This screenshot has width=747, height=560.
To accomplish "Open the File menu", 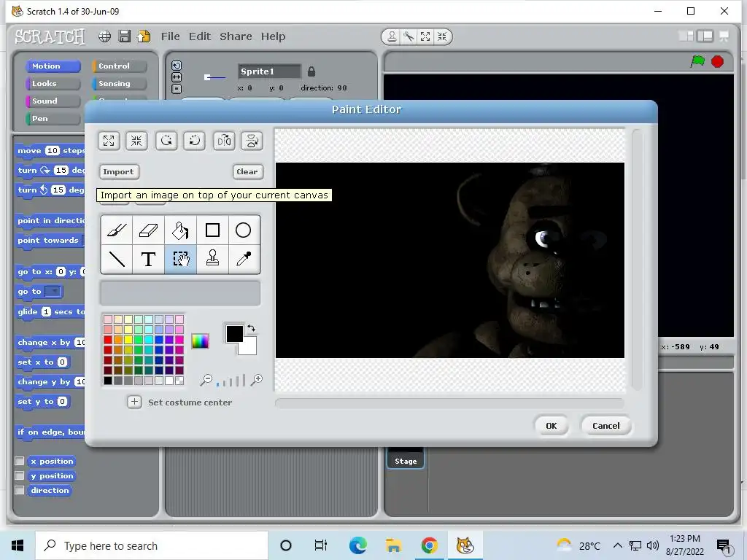I will (170, 36).
